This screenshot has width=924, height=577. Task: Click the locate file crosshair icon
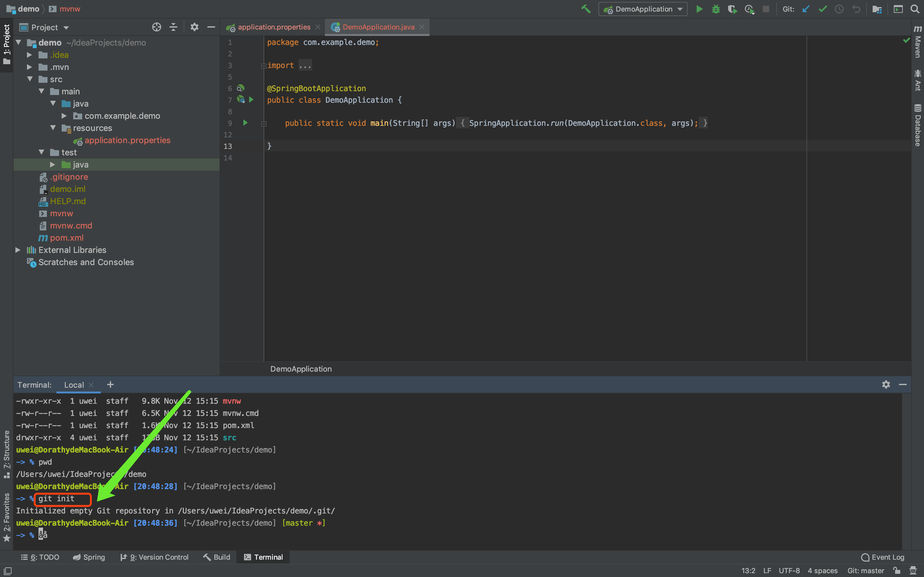156,27
